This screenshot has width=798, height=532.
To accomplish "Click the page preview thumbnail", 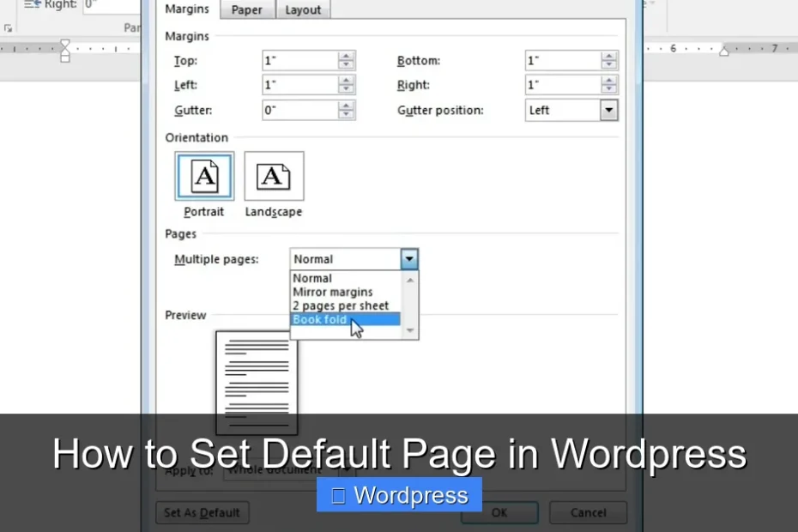I will click(x=257, y=383).
